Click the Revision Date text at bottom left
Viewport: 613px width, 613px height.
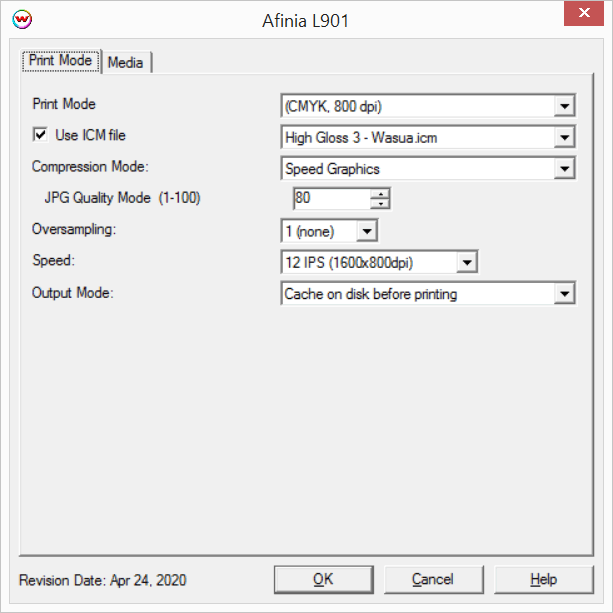pyautogui.click(x=102, y=580)
